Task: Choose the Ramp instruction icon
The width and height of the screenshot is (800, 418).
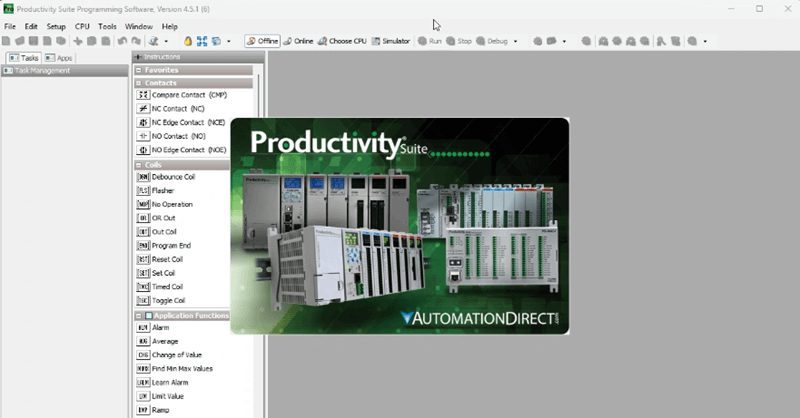Action: [143, 410]
